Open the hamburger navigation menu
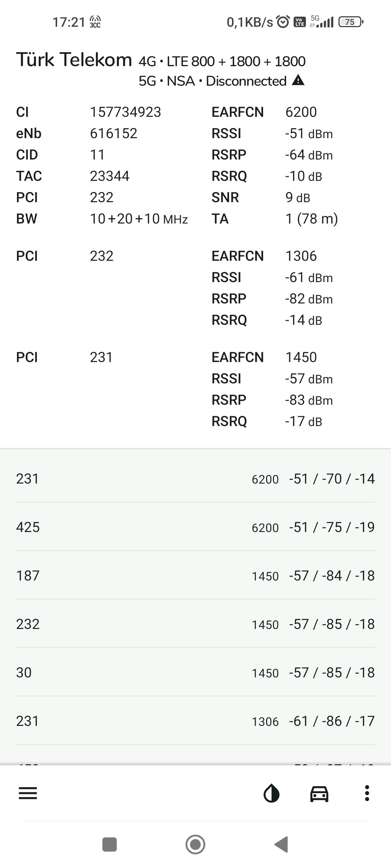391x868 pixels. point(28,793)
